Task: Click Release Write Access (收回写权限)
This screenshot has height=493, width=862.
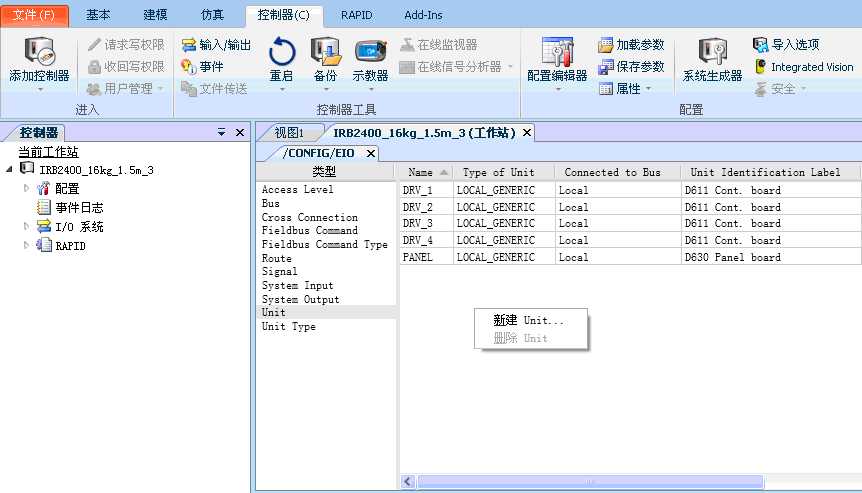Action: (x=126, y=67)
